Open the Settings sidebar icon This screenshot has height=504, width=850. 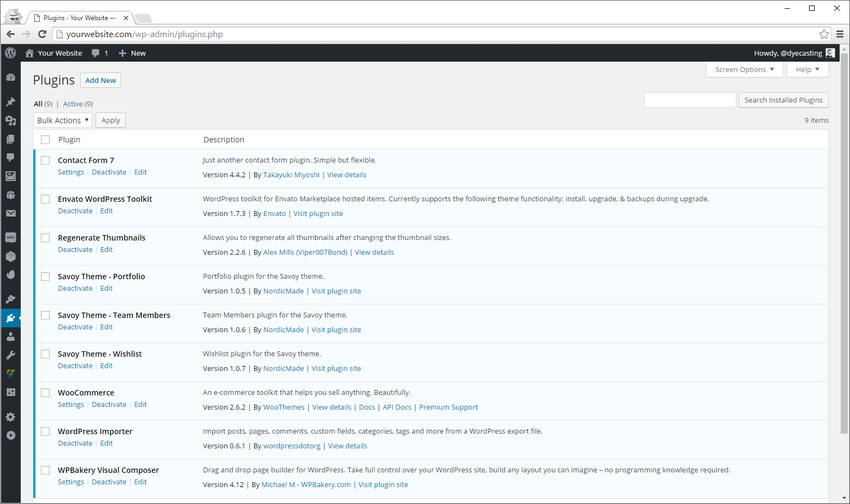click(x=10, y=417)
